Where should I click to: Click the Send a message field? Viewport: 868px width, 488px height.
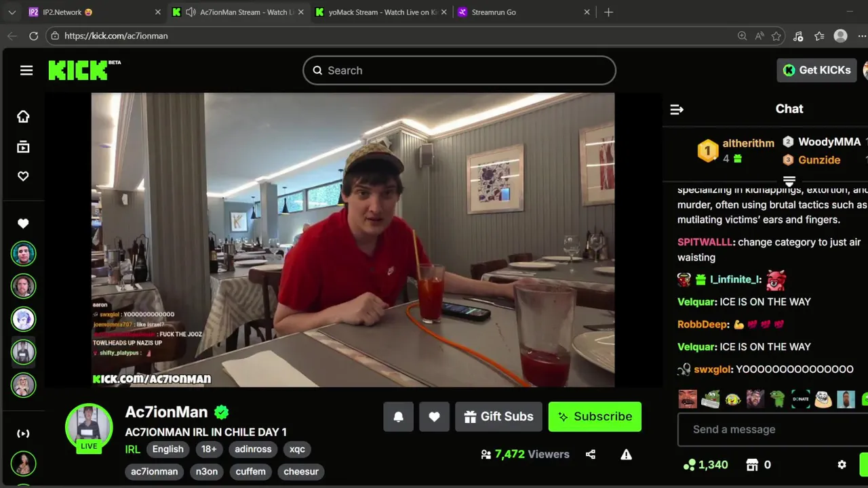coord(772,430)
